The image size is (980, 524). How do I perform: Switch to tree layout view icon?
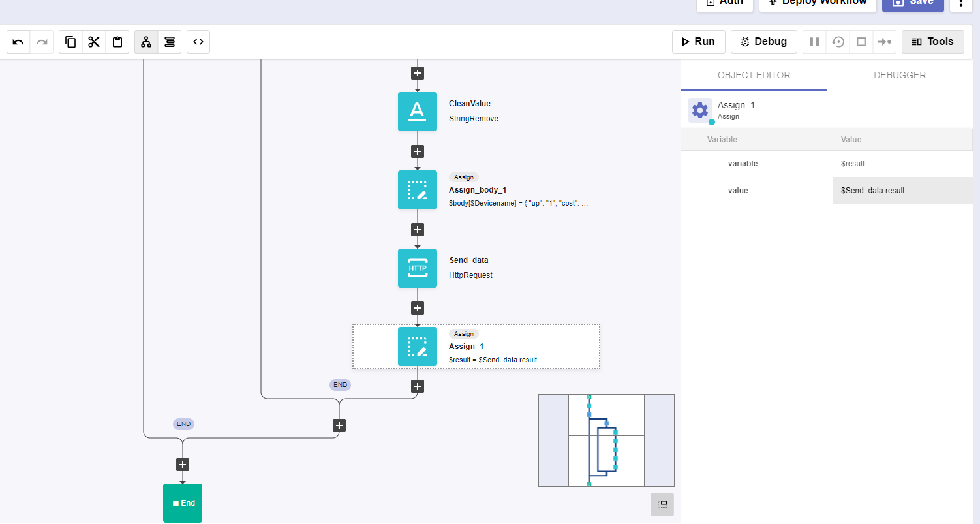[x=146, y=42]
